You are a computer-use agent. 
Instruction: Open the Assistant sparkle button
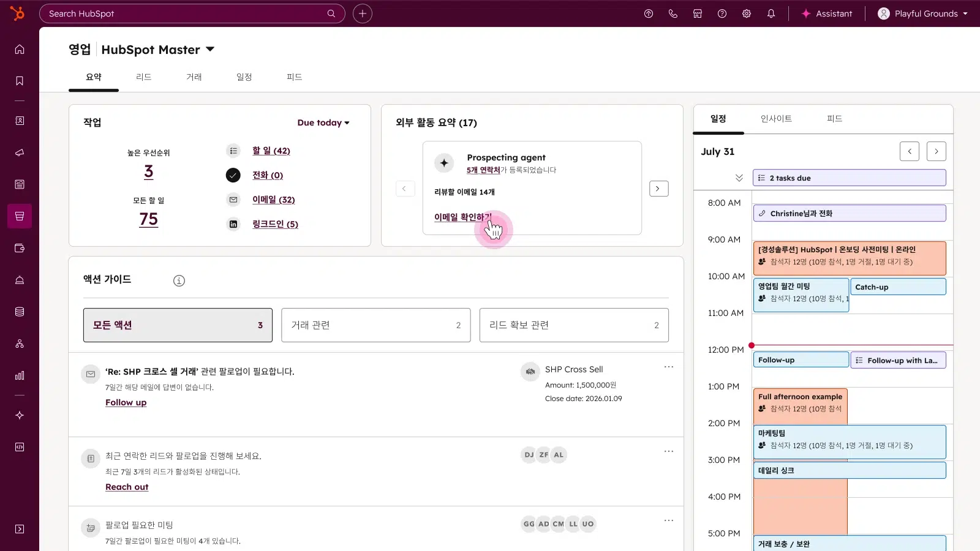(x=827, y=13)
